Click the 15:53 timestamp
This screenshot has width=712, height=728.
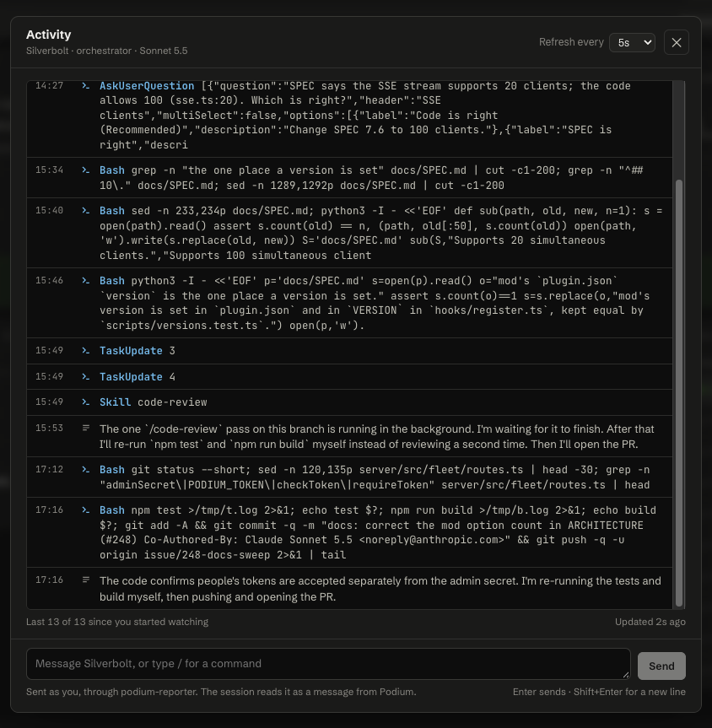point(49,428)
